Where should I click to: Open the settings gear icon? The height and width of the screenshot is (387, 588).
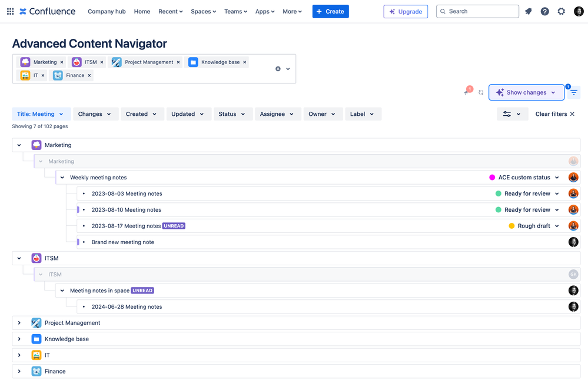coord(561,11)
